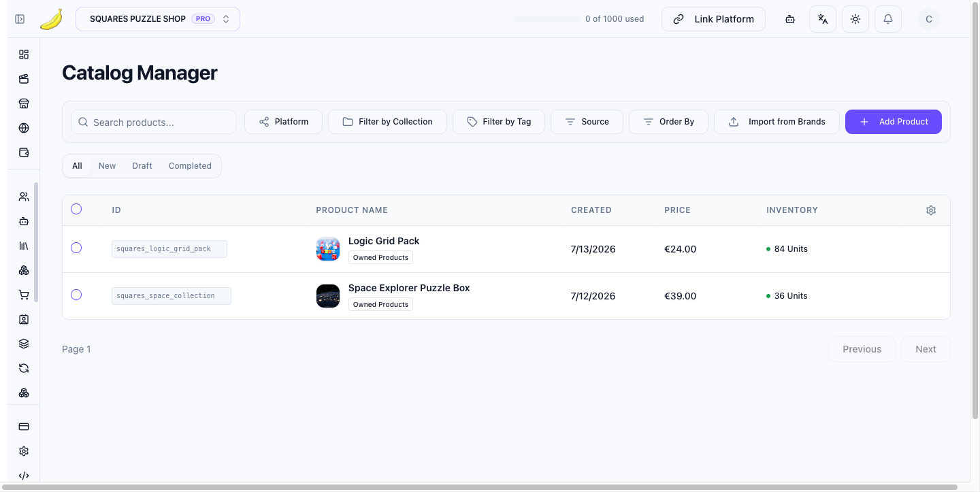This screenshot has width=980, height=492.
Task: Collapse the sidebar panel icon
Action: [x=20, y=19]
